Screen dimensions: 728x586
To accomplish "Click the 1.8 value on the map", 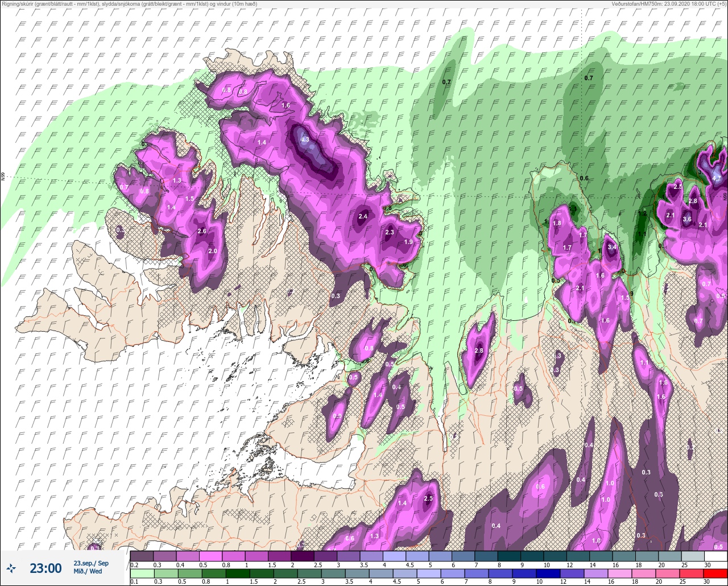I will point(557,224).
